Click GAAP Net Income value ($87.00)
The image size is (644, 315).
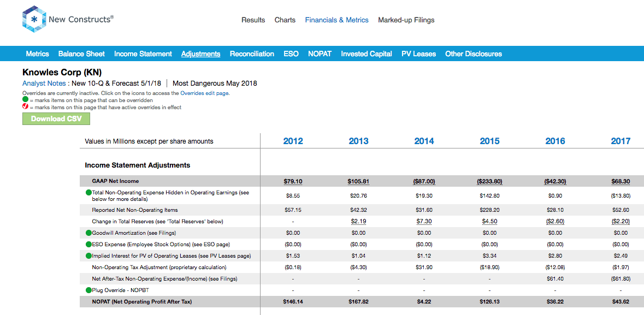point(424,181)
